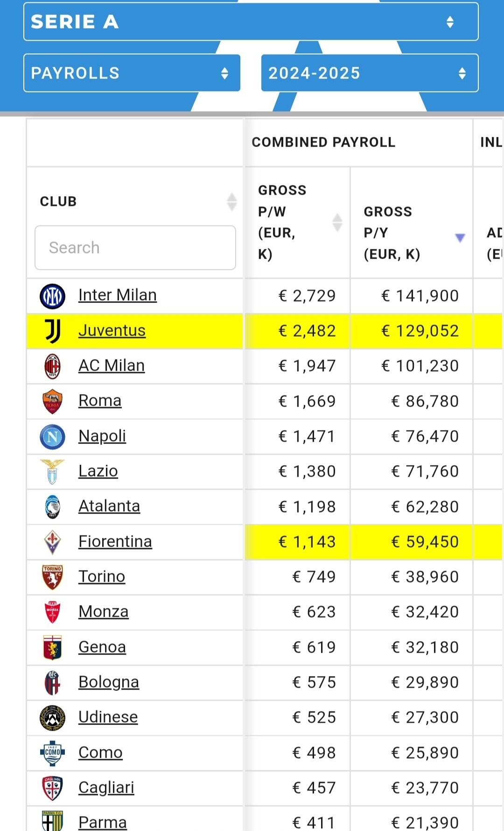Click the Atalanta club badge
The image size is (504, 831).
52,507
